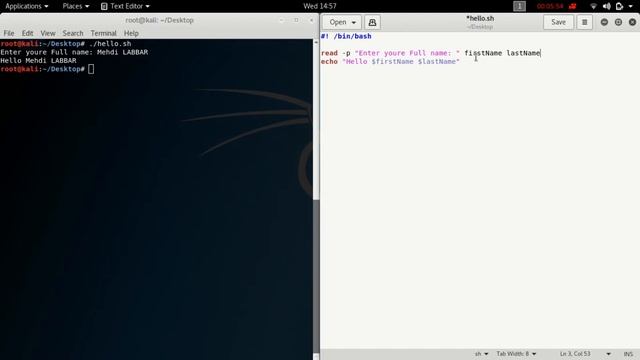Screen dimensions: 640x360
Task: Click firstName in the read line
Action: coord(483,53)
